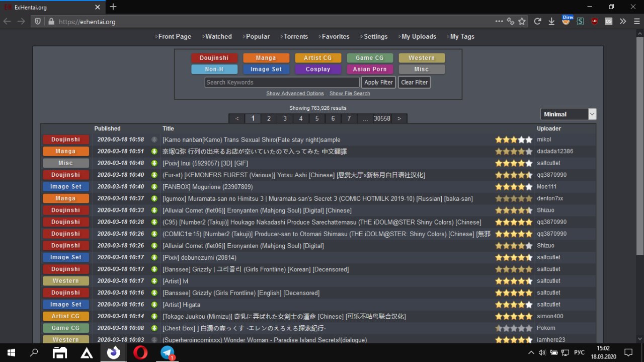Click into the Search Keywords field
Image resolution: width=644 pixels, height=362 pixels.
coord(282,83)
